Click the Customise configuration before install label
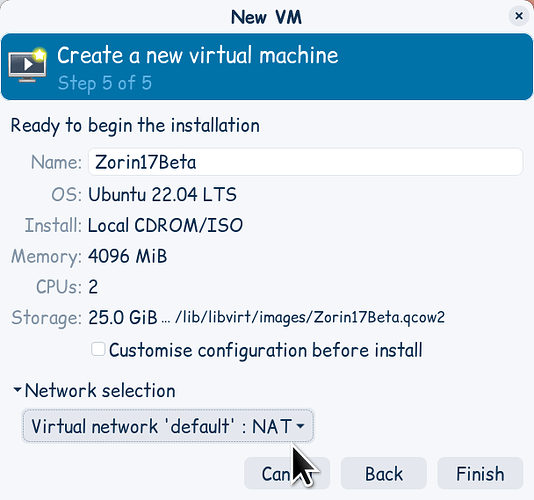The image size is (534, 500). point(266,350)
